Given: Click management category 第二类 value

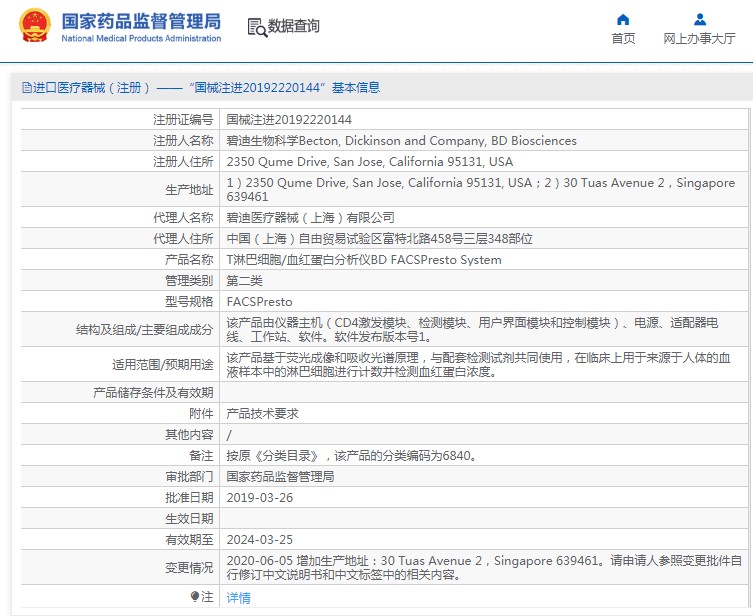Looking at the screenshot, I should [x=244, y=281].
